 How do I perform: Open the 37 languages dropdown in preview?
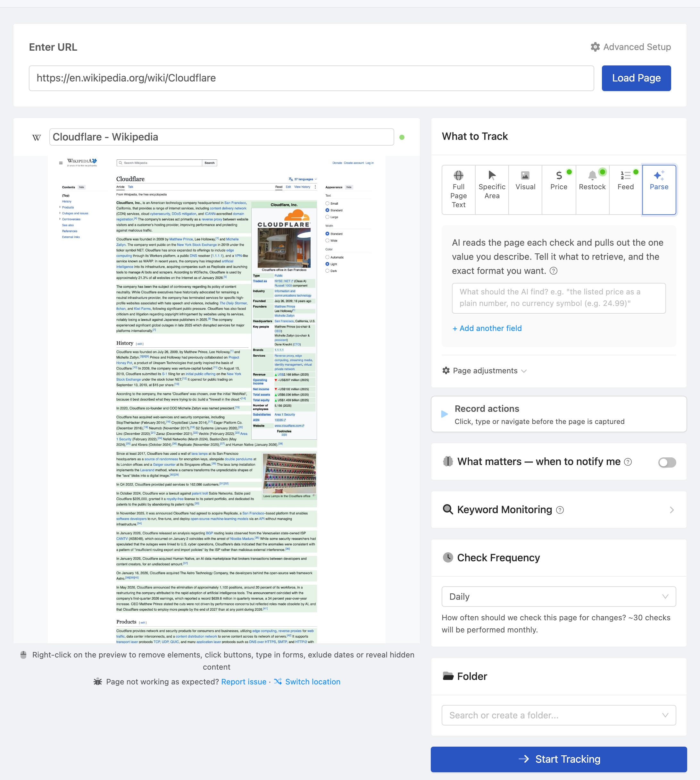point(303,179)
